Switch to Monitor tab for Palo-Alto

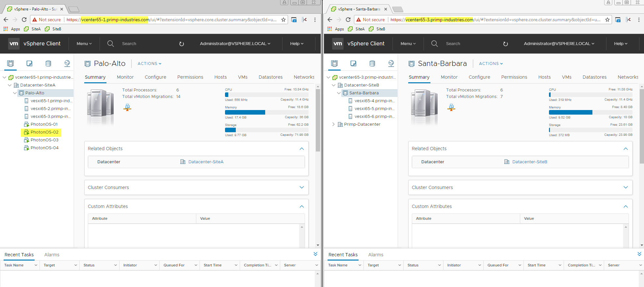pyautogui.click(x=125, y=77)
